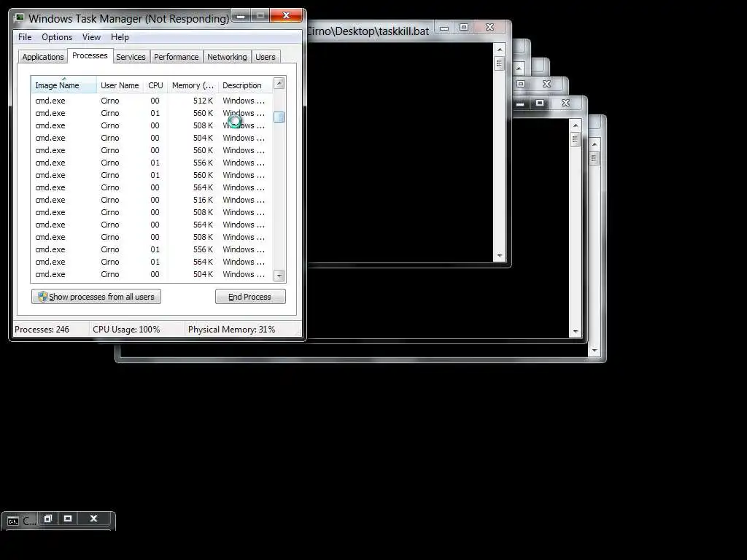Screen dimensions: 747x560
Task: Click the taskkill.bat window title text
Action: point(368,31)
